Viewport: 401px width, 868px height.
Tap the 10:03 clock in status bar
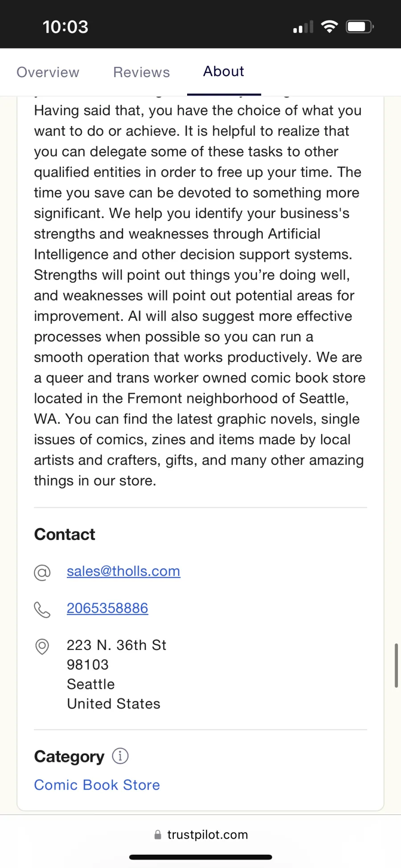(65, 27)
